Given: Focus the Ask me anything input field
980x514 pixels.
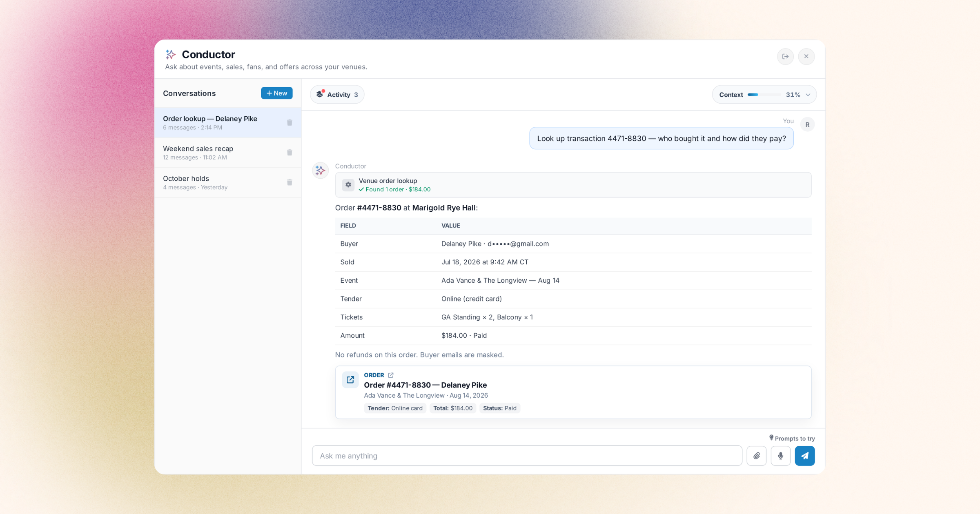Looking at the screenshot, I should (527, 456).
